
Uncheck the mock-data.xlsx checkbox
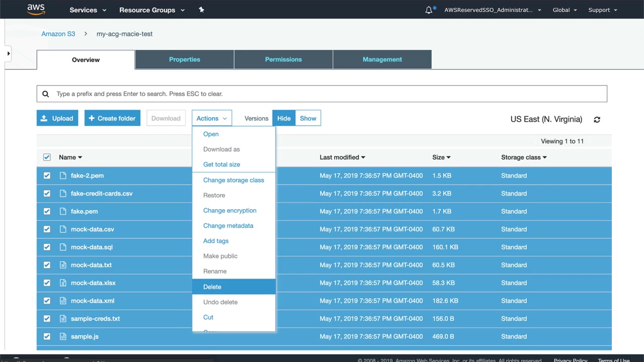47,283
